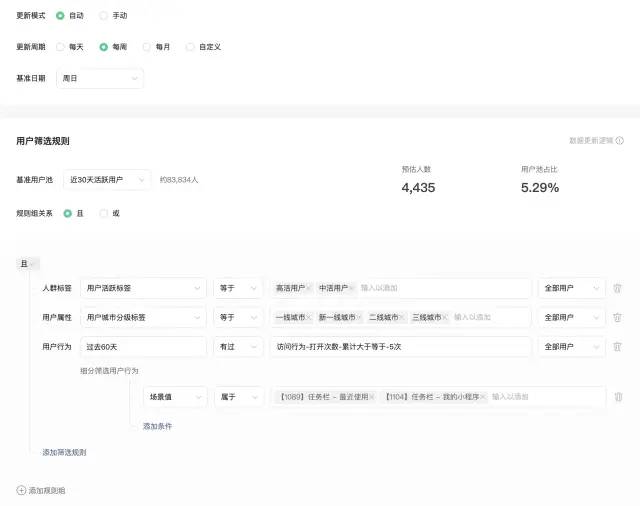Open the 近30天活跃用户 base pool dropdown
The height and width of the screenshot is (506, 640).
(107, 180)
